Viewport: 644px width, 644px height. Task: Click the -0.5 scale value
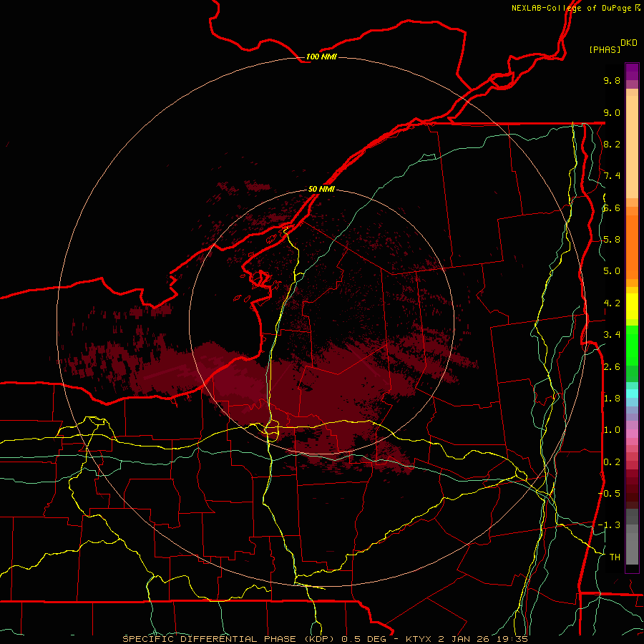point(609,494)
